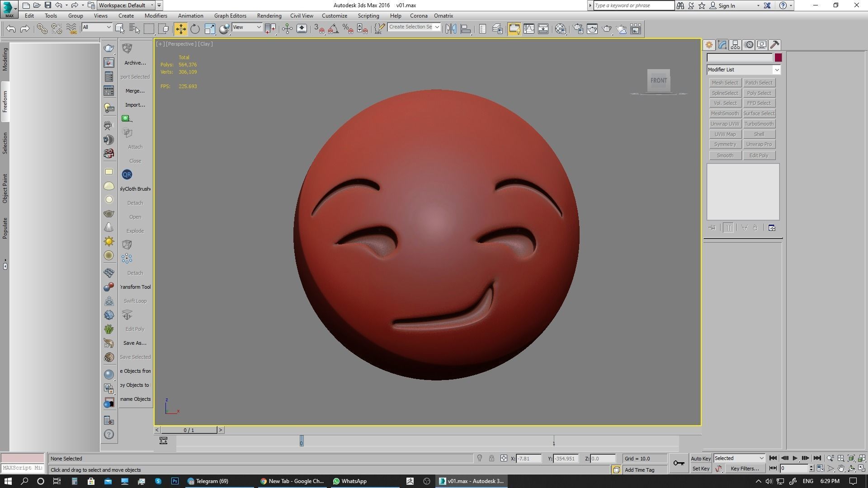Open the Create command panel tab
This screenshot has width=868, height=488.
coord(709,45)
